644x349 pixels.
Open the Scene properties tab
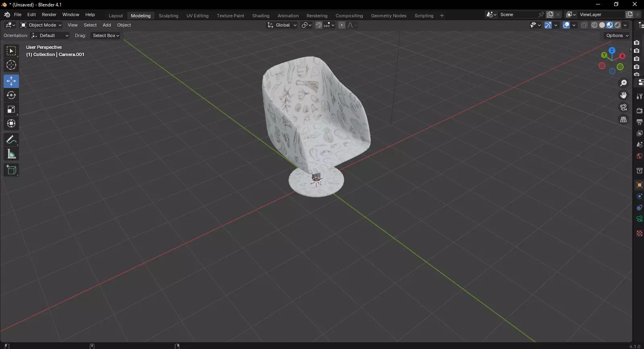tap(639, 144)
